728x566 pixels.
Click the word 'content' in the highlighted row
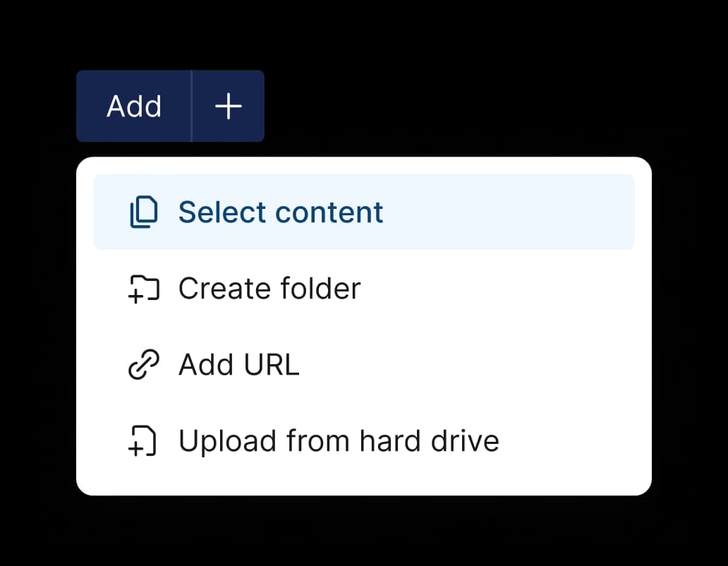(x=329, y=212)
